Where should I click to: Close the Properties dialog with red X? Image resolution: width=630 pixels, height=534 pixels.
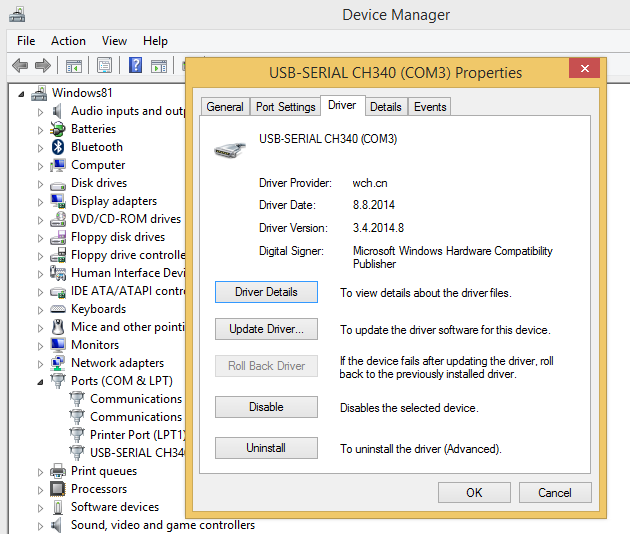pos(585,68)
